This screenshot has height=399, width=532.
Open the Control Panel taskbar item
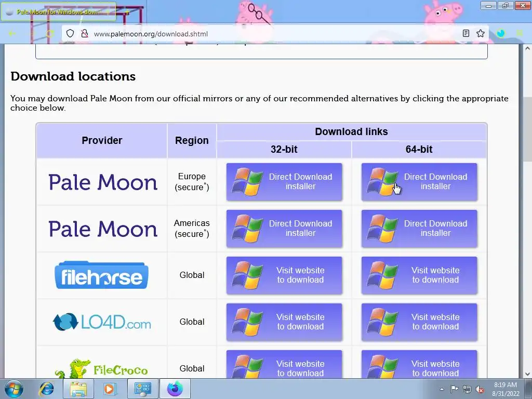coord(142,389)
